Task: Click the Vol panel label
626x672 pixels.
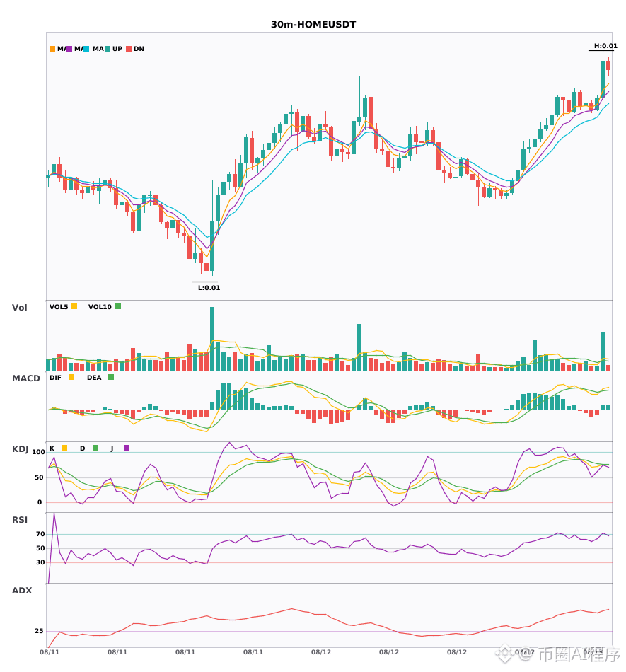Action: 19,308
